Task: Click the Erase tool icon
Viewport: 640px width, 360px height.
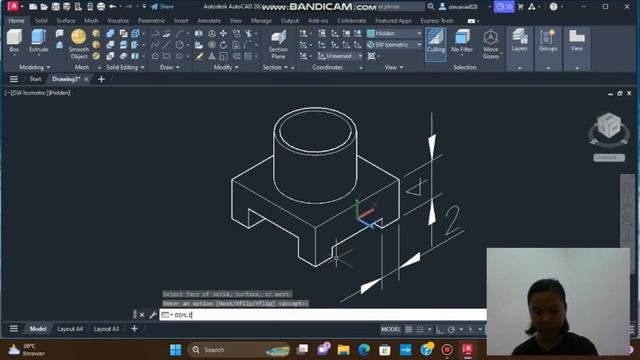Action: [199, 56]
